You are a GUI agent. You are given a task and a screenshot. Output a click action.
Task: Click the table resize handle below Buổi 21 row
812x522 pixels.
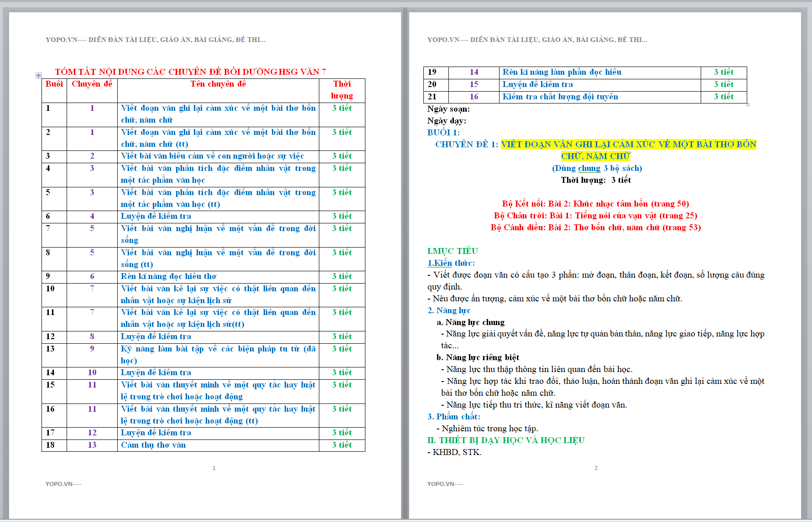click(x=748, y=104)
